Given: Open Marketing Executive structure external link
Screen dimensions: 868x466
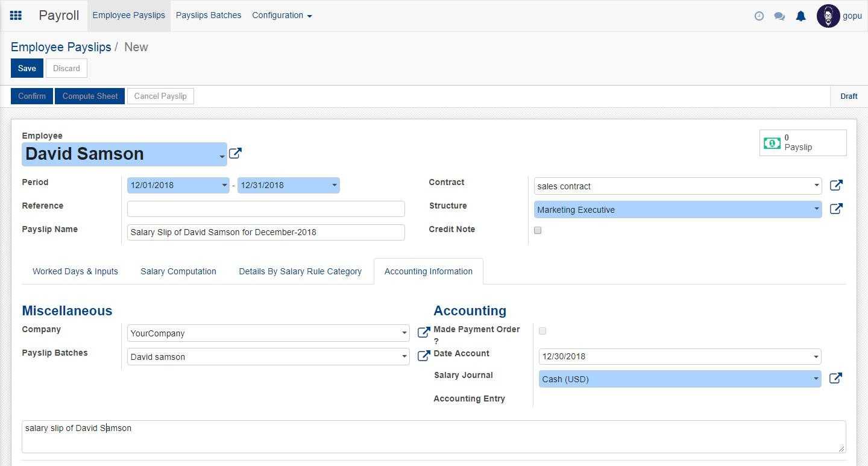Looking at the screenshot, I should pyautogui.click(x=836, y=209).
